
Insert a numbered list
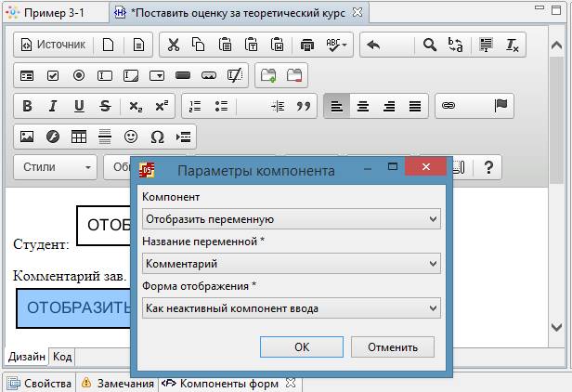[195, 106]
